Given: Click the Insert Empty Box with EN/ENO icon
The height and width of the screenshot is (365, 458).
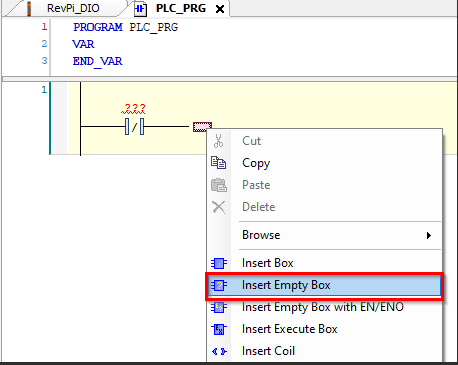Looking at the screenshot, I should coord(219,307).
